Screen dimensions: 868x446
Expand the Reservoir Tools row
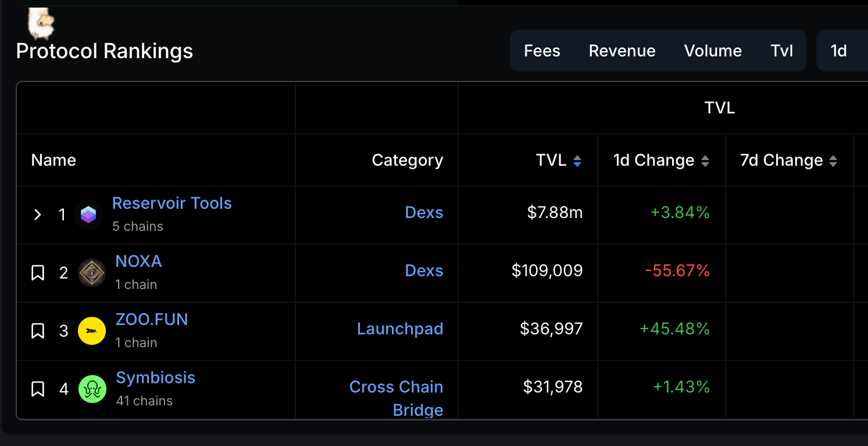coord(38,215)
